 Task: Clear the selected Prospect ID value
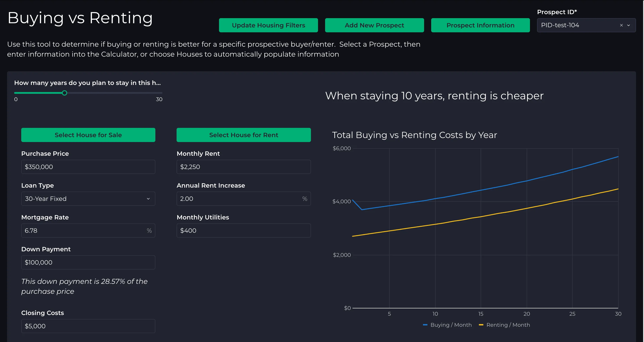[621, 25]
